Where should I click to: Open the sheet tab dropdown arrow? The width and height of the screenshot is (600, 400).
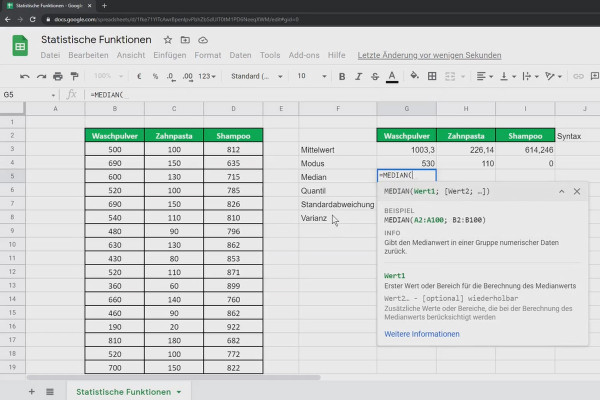point(179,392)
